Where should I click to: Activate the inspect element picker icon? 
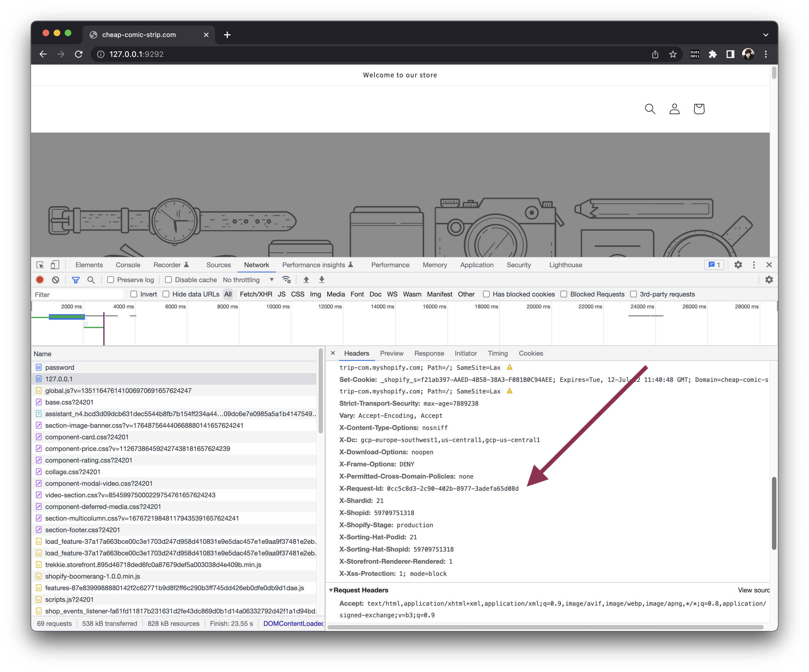pos(40,265)
